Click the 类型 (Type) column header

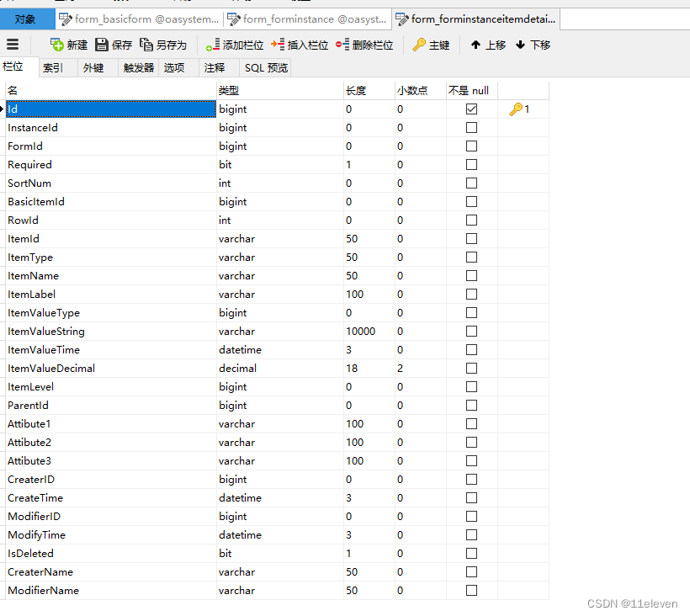[280, 91]
